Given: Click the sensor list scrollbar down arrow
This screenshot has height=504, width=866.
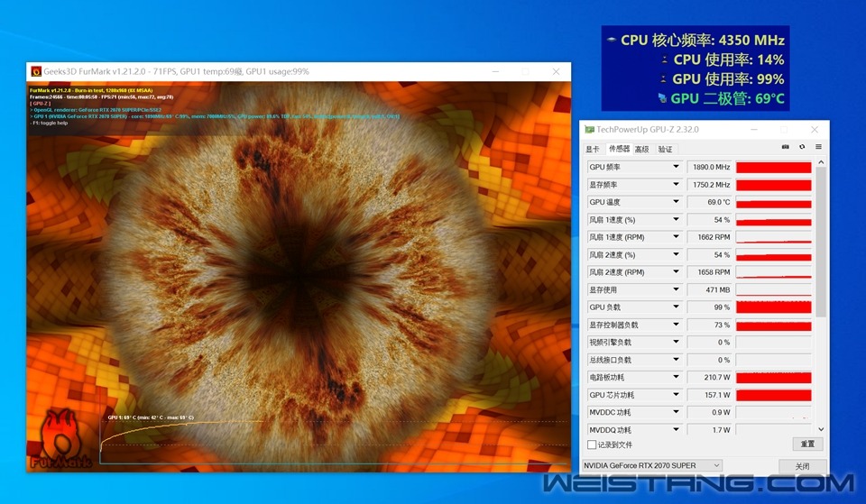Looking at the screenshot, I should pyautogui.click(x=821, y=430).
